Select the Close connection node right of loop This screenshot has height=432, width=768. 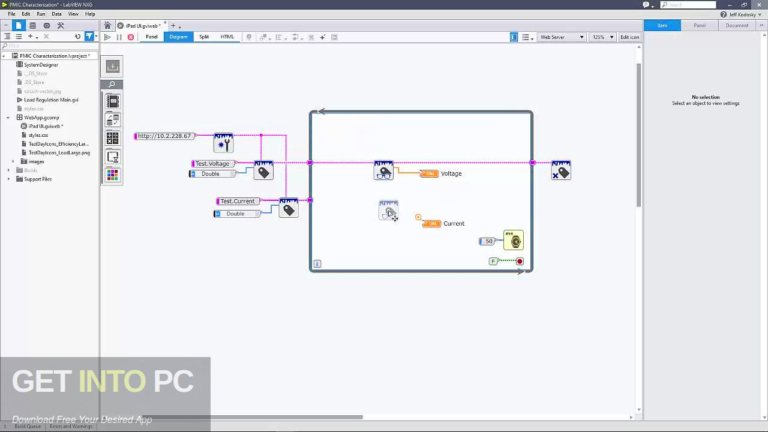(x=561, y=170)
